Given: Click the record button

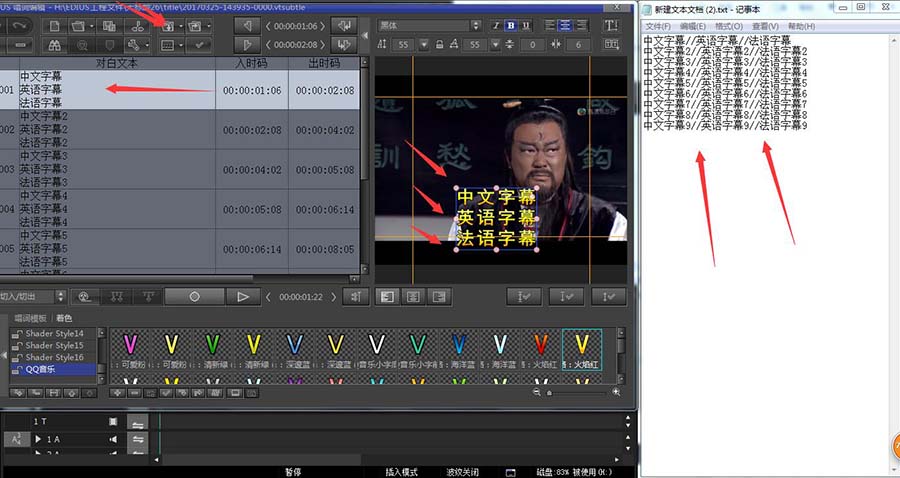Looking at the screenshot, I should point(194,297).
